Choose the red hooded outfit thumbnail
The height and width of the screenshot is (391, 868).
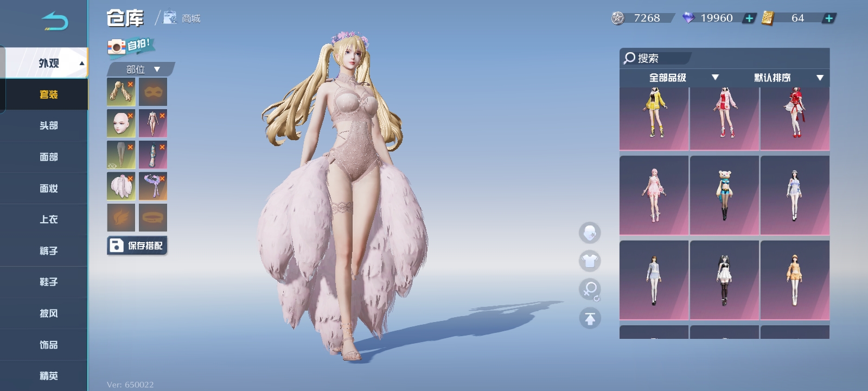coord(795,118)
